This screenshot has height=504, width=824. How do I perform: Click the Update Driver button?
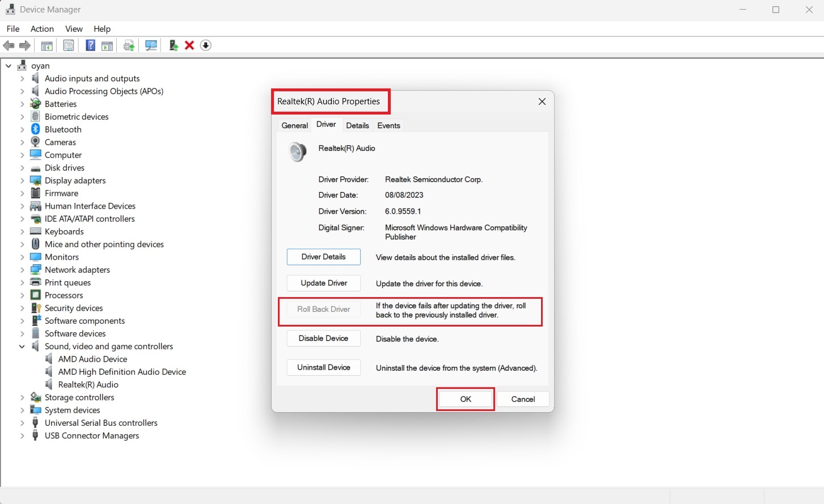pyautogui.click(x=324, y=283)
